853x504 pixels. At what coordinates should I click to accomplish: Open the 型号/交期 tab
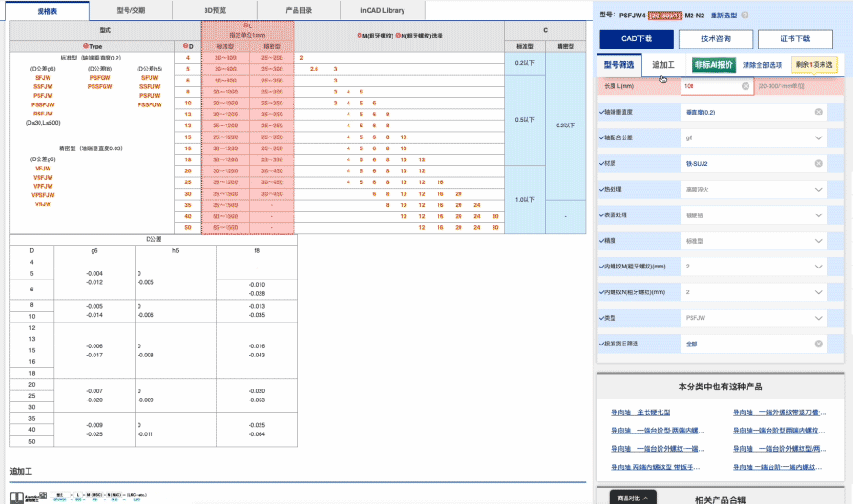click(x=131, y=10)
